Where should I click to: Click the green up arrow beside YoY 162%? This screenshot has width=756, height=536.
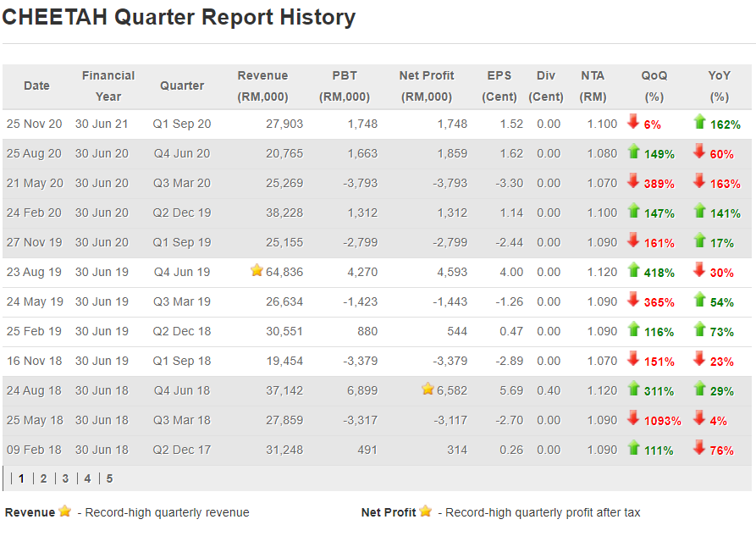click(x=699, y=123)
